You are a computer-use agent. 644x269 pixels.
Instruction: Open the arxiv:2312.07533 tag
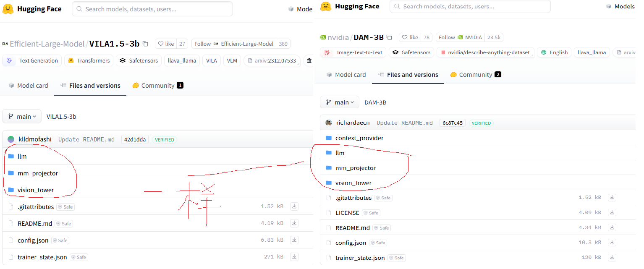point(272,60)
